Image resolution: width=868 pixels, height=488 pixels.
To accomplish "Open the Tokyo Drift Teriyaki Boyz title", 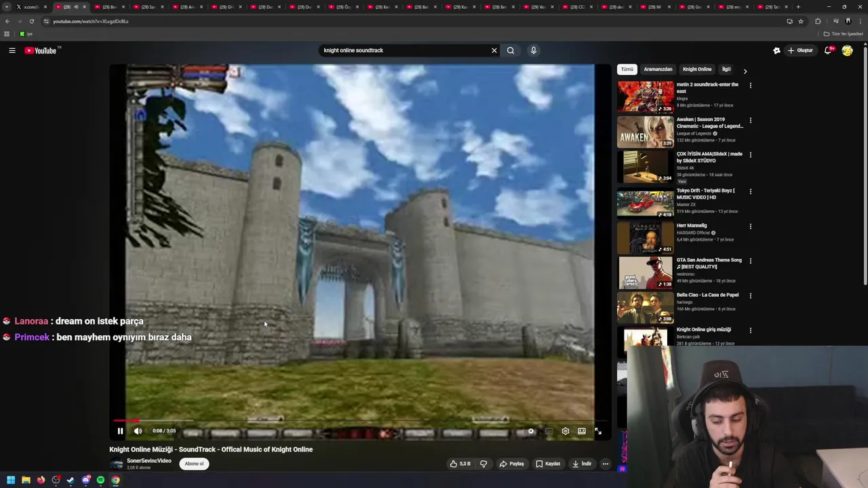I will coord(705,194).
